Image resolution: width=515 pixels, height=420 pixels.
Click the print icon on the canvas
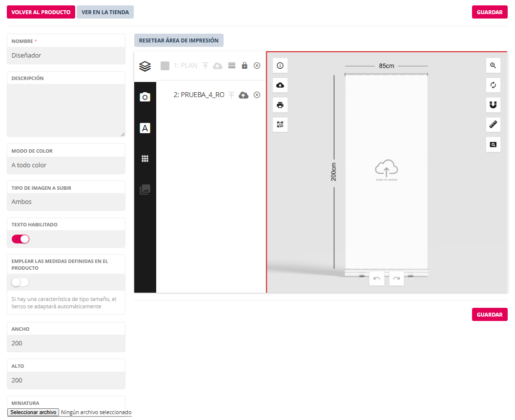pyautogui.click(x=280, y=105)
